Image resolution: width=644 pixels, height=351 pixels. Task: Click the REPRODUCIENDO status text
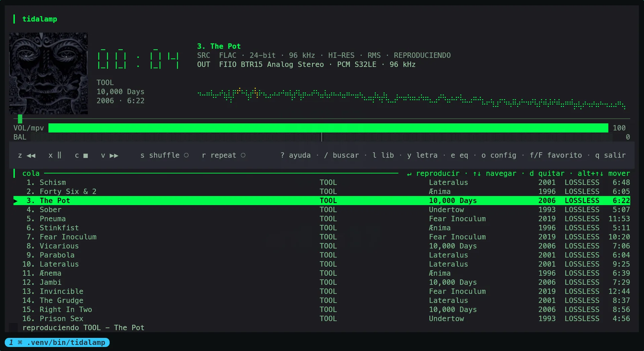422,55
